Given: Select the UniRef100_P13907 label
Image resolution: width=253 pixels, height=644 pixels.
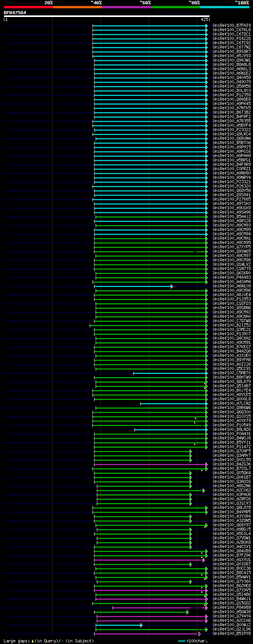Looking at the screenshot, I should pyautogui.click(x=232, y=334).
